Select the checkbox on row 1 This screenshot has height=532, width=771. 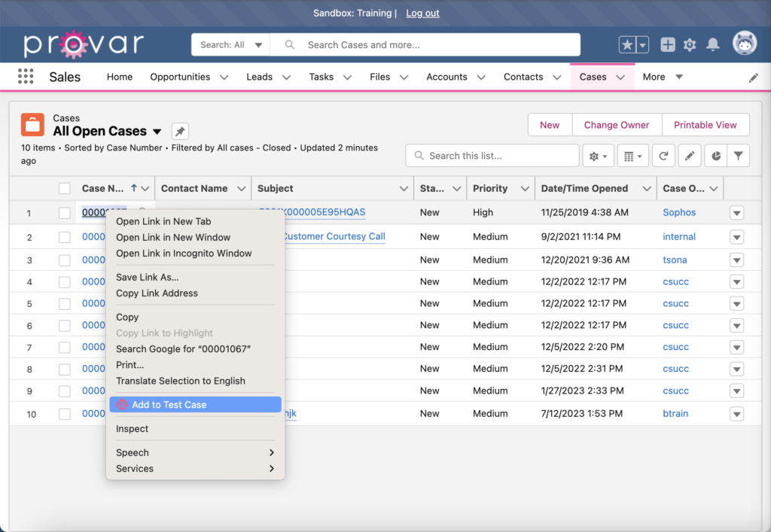(x=64, y=212)
